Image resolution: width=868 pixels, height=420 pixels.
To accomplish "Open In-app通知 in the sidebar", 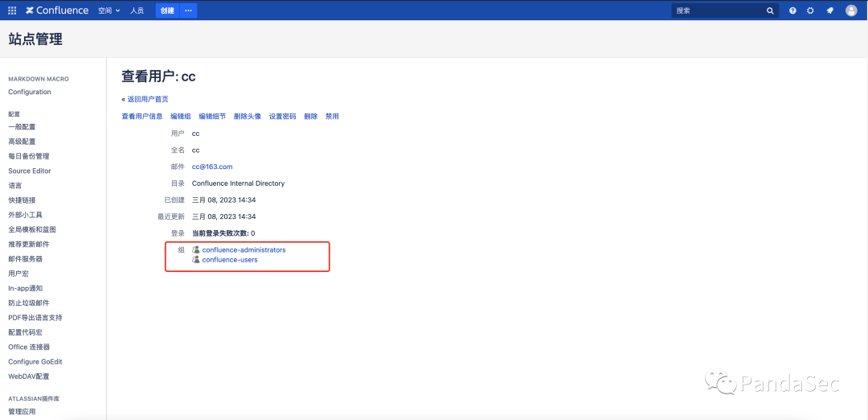I will (x=26, y=288).
